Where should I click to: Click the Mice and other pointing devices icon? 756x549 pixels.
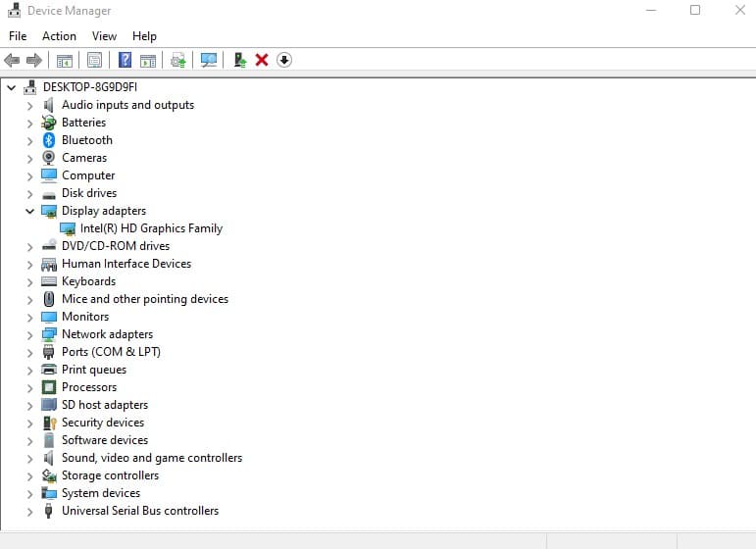[49, 299]
